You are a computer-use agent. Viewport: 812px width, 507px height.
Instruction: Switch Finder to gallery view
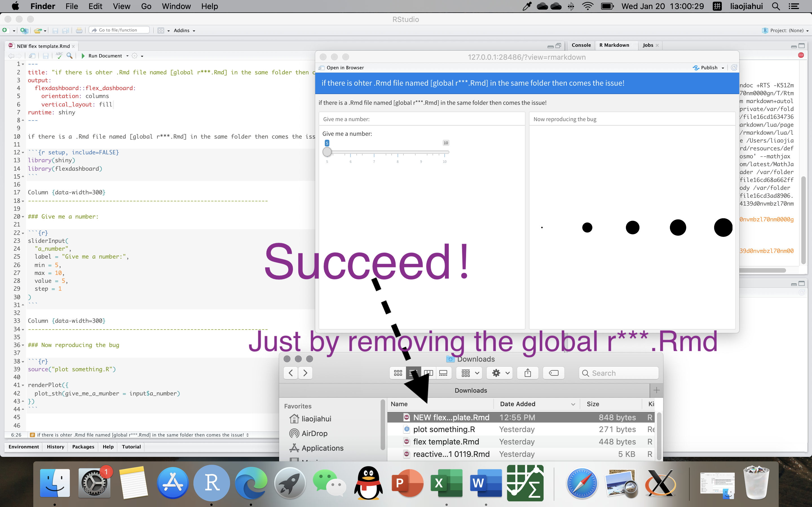click(x=443, y=373)
